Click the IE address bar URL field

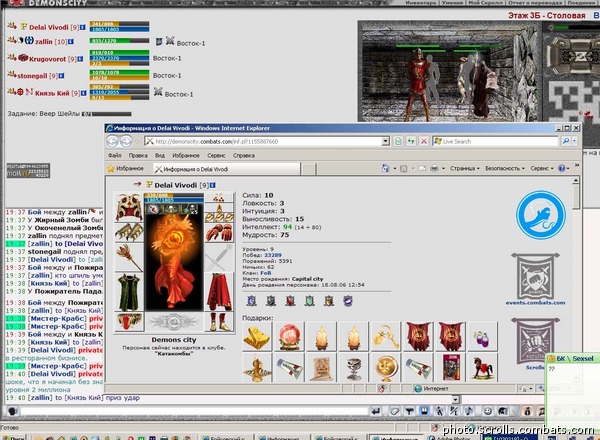tap(267, 142)
